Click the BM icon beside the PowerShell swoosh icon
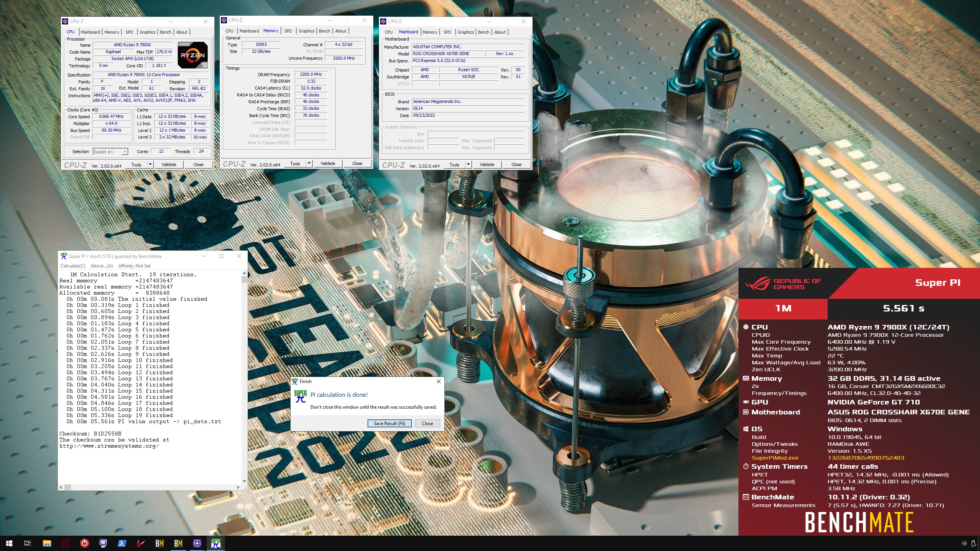The height and width of the screenshot is (551, 980). (x=159, y=543)
